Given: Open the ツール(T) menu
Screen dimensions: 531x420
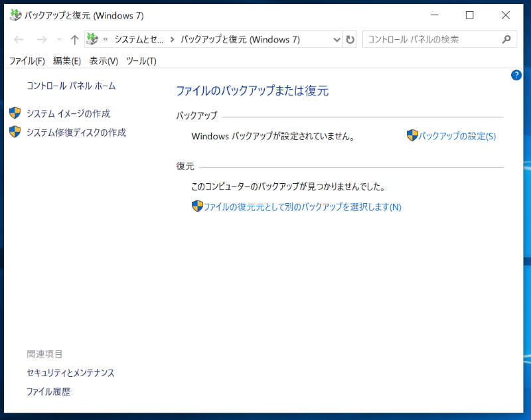Looking at the screenshot, I should click(x=141, y=61).
